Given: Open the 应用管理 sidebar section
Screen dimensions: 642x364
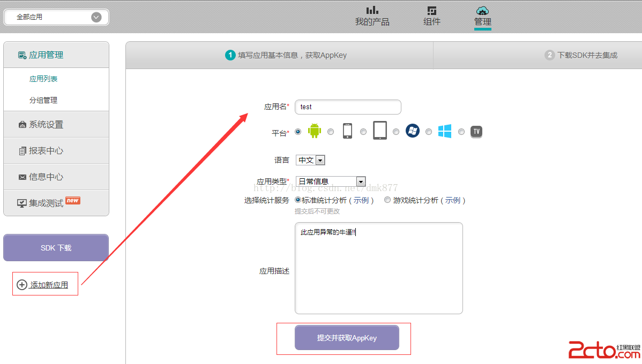Looking at the screenshot, I should [56, 55].
